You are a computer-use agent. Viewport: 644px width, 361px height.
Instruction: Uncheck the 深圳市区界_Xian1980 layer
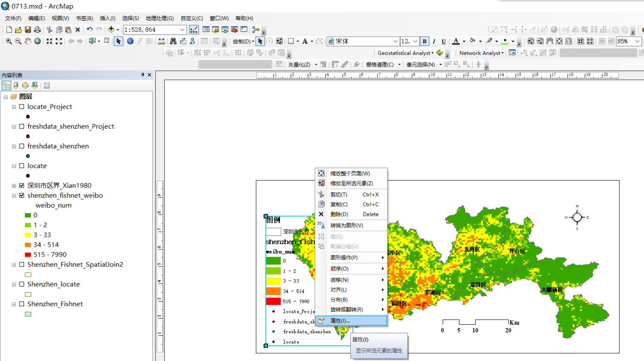(21, 185)
